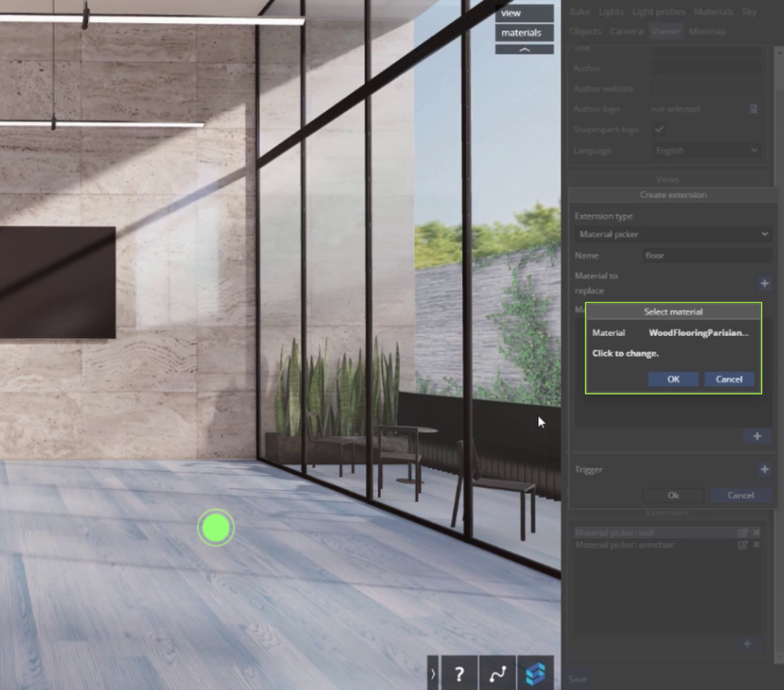Click the edit icon for Material picker: armchair
The height and width of the screenshot is (690, 784).
coord(743,545)
